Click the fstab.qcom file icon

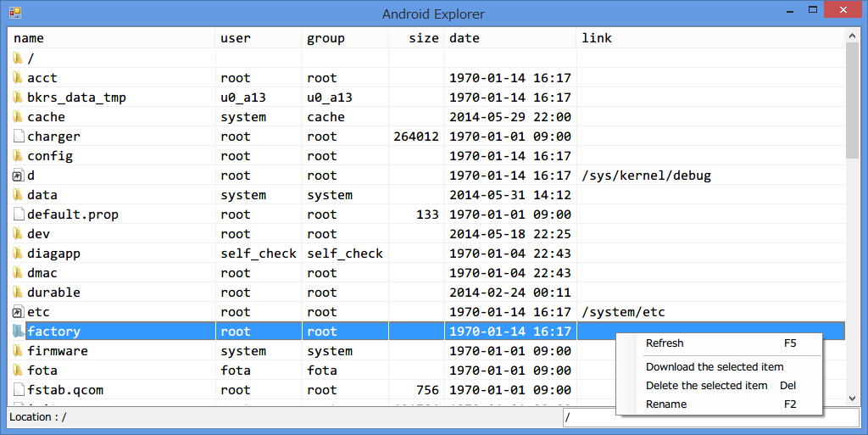19,389
